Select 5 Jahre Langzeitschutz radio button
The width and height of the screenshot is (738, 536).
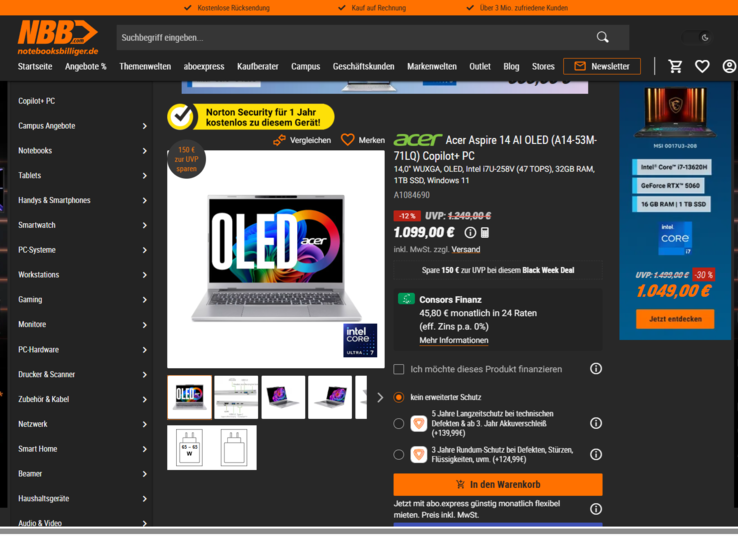click(399, 424)
